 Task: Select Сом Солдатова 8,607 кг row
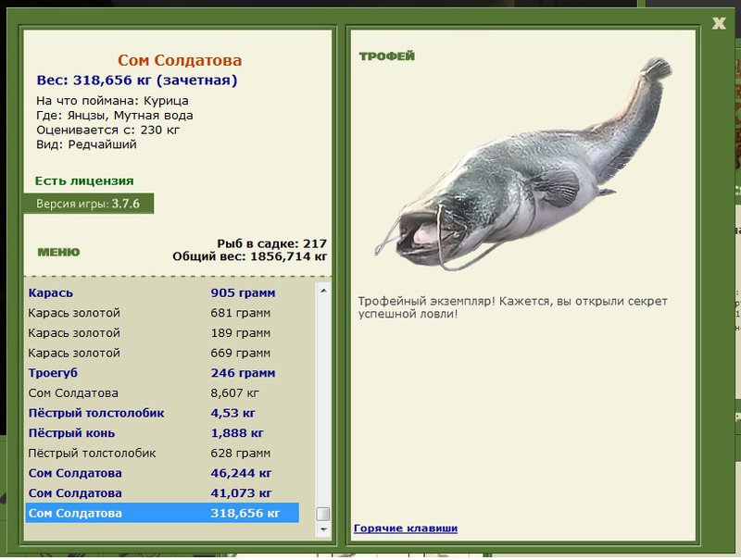pyautogui.click(x=162, y=392)
